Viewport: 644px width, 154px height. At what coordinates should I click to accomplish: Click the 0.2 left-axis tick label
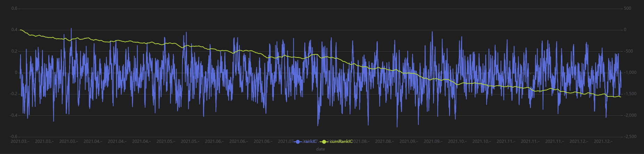click(x=14, y=51)
